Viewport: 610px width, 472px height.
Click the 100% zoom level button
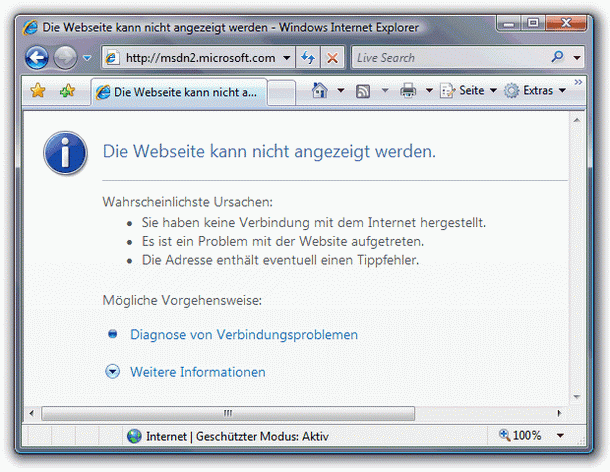(520, 435)
